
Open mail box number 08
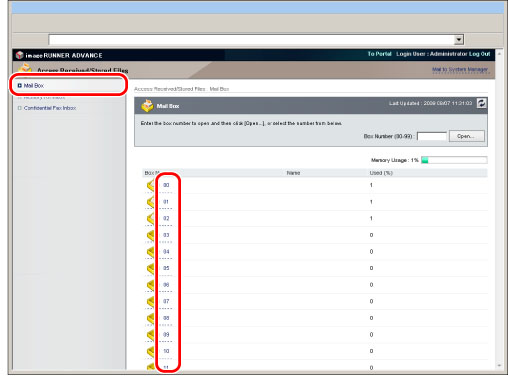166,318
